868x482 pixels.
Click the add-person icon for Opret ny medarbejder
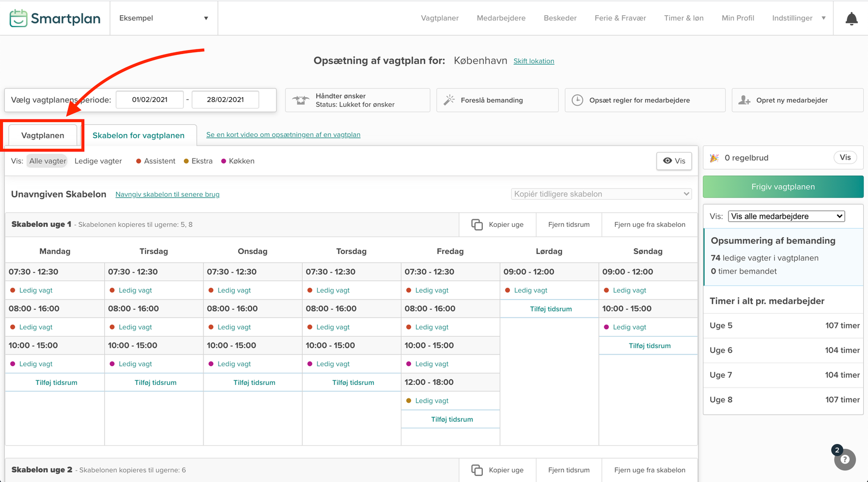(744, 100)
